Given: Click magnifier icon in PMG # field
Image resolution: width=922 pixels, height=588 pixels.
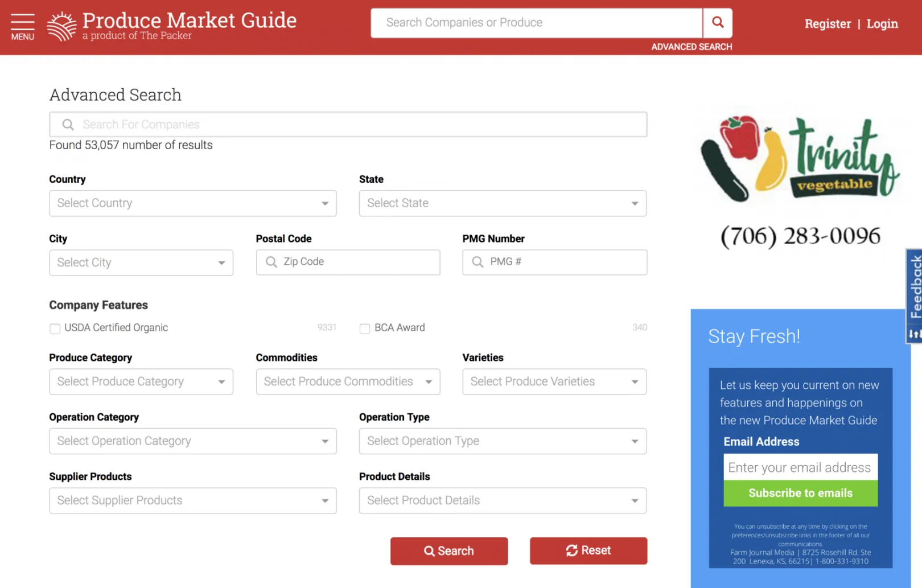Looking at the screenshot, I should point(478,262).
